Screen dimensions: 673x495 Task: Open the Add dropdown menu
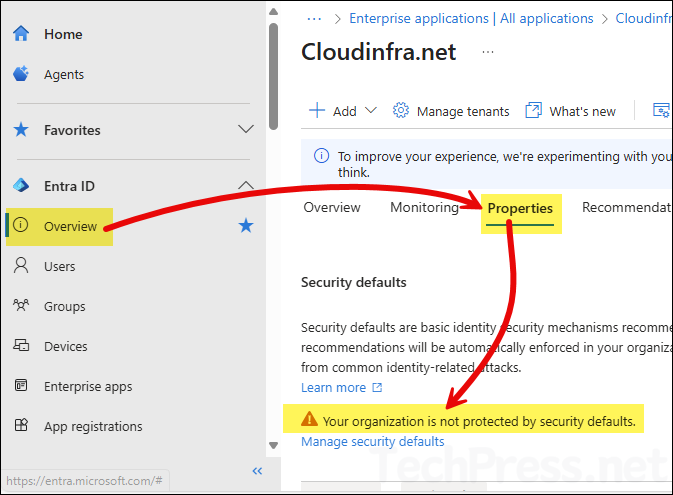tap(343, 111)
